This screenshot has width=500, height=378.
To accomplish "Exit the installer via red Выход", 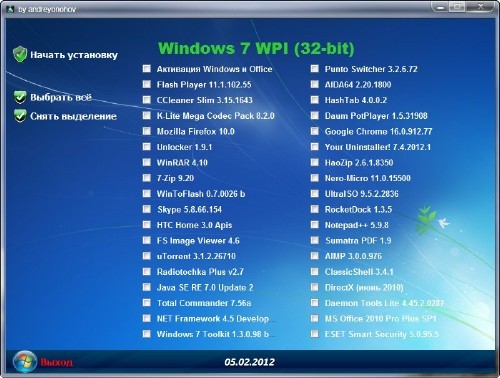I will coord(56,362).
